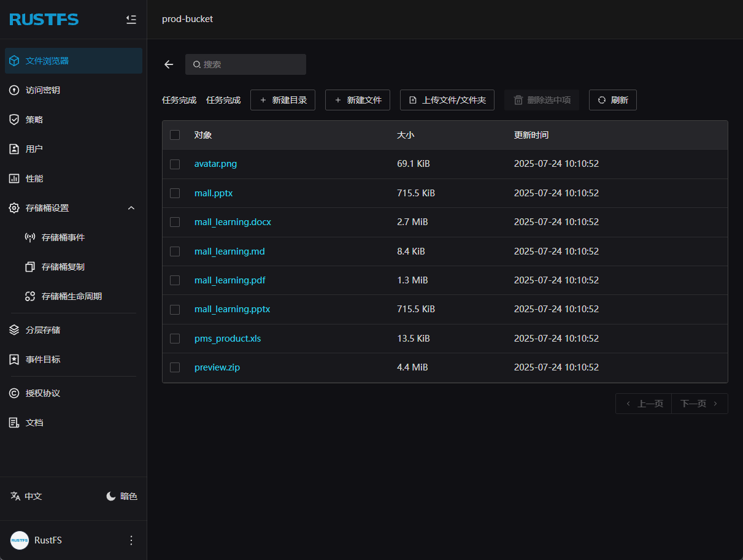Click the 上传文件/文件夹 upload button
The width and height of the screenshot is (743, 560).
[447, 100]
